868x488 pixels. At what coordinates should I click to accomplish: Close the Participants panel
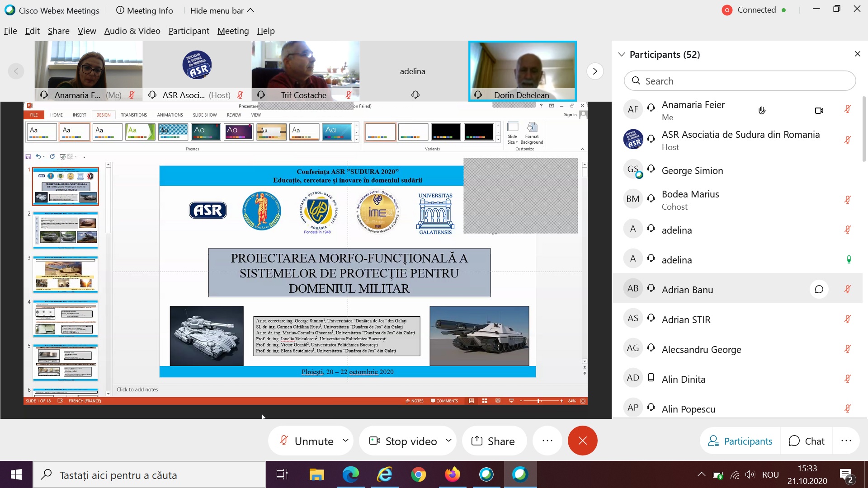coord(857,54)
